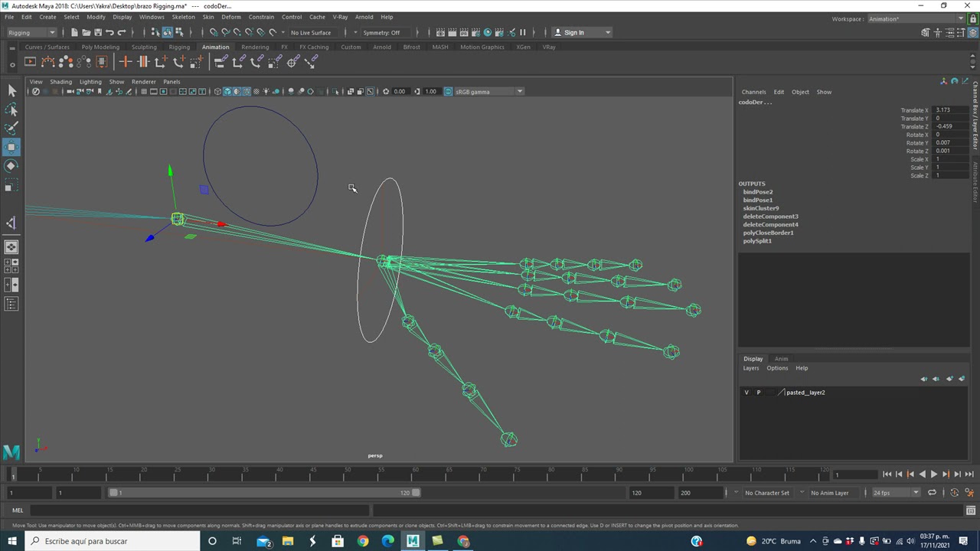Select the arrow Select tool in toolbox
The height and width of the screenshot is (551, 980).
tap(11, 91)
